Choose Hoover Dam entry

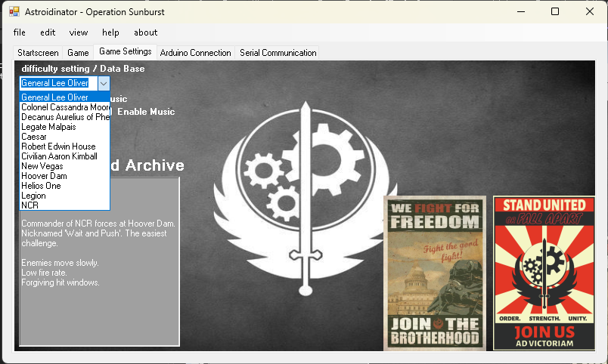pos(65,176)
